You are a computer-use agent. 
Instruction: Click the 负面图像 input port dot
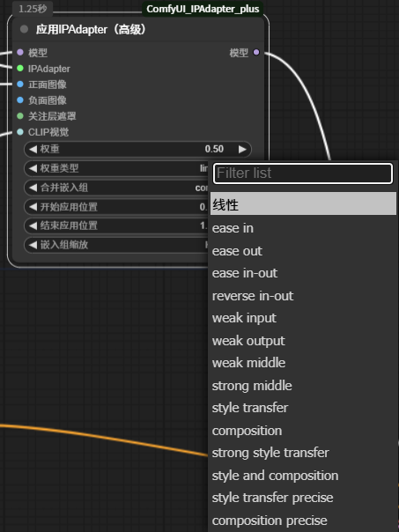[x=20, y=100]
